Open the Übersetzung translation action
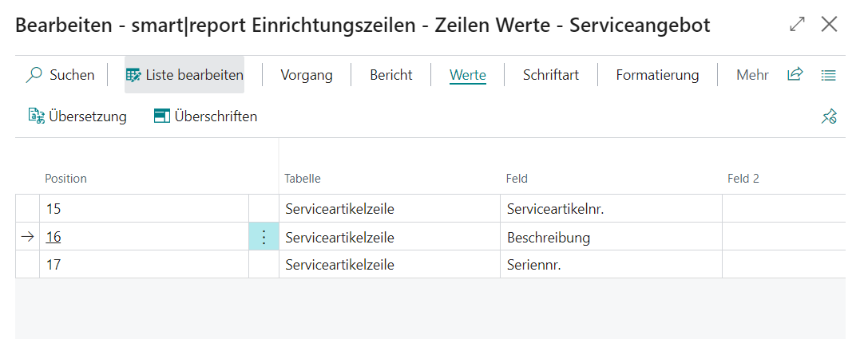Viewport: 868px width, 339px height. 77,116
